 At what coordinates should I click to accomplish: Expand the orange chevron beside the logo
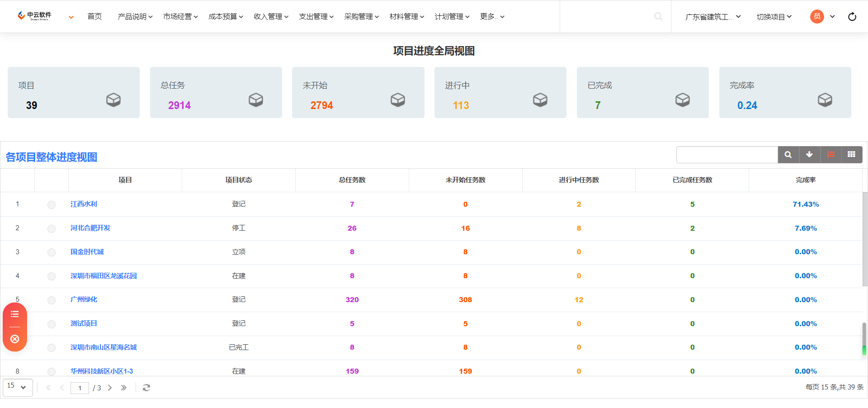(x=71, y=17)
